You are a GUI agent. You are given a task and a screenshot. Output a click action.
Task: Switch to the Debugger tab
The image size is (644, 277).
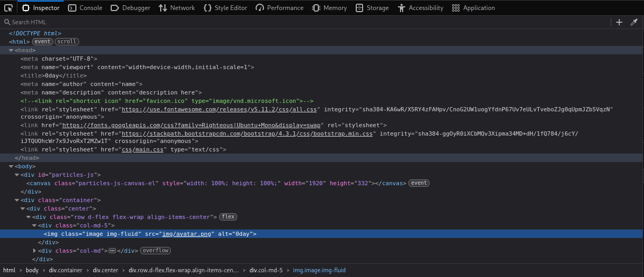[x=130, y=8]
